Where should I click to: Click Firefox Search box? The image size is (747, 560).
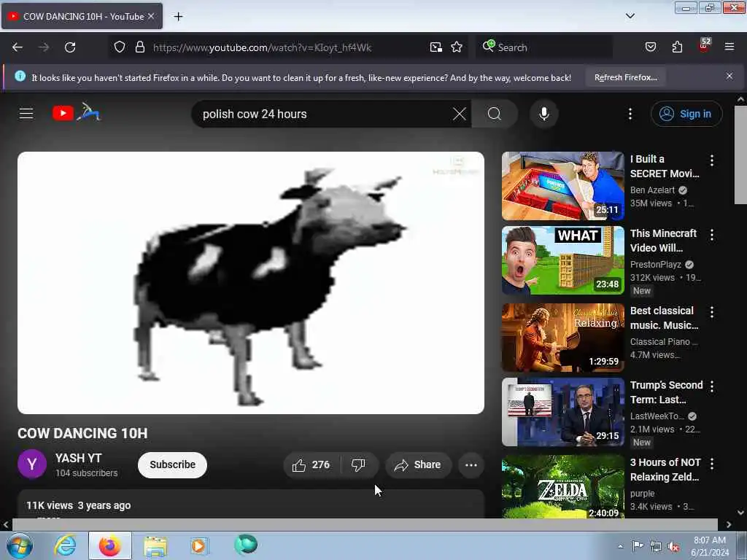(544, 47)
